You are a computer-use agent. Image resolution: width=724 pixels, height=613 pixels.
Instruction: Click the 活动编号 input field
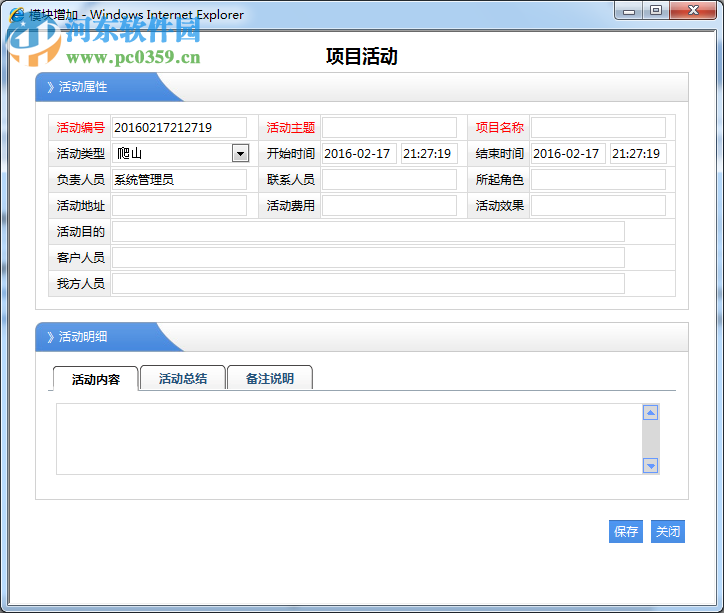179,127
